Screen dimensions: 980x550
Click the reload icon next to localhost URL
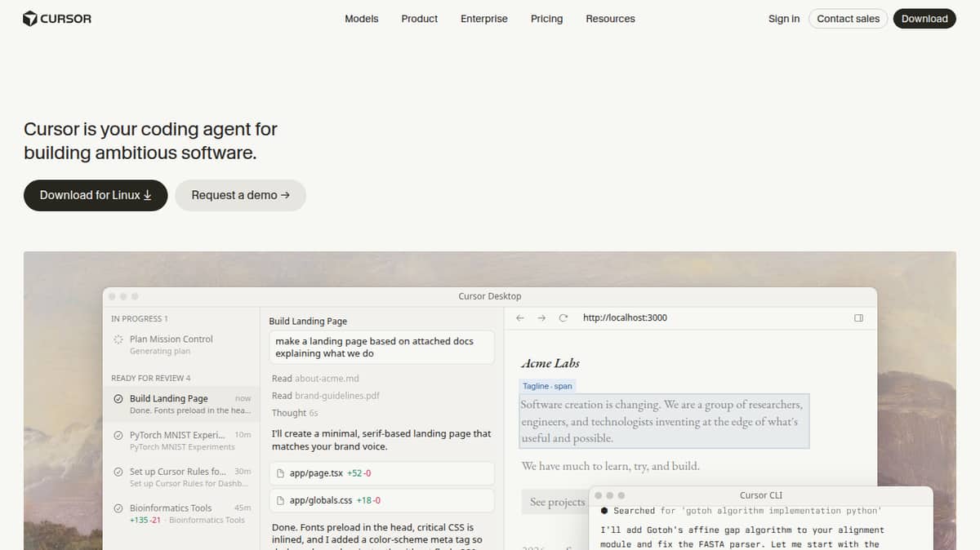(x=563, y=317)
